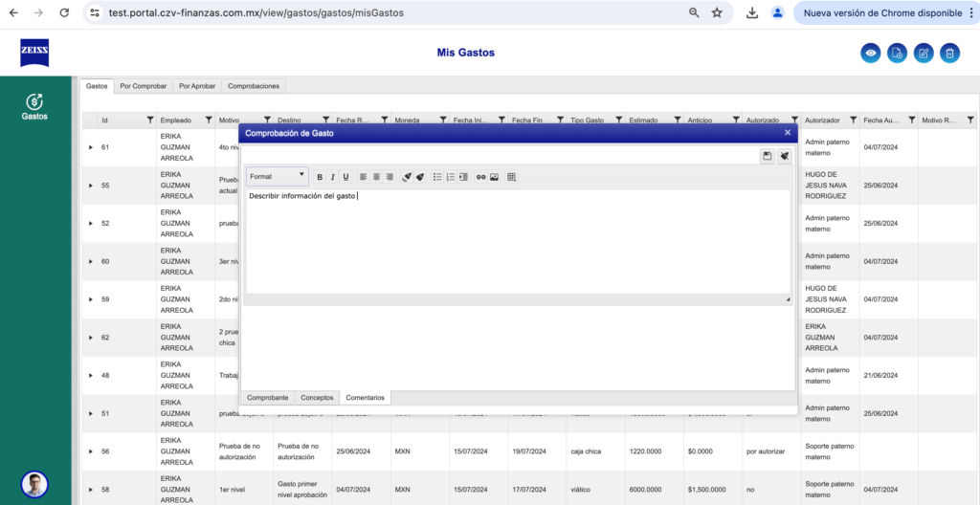Toggle italic formatting in the editor

[332, 177]
